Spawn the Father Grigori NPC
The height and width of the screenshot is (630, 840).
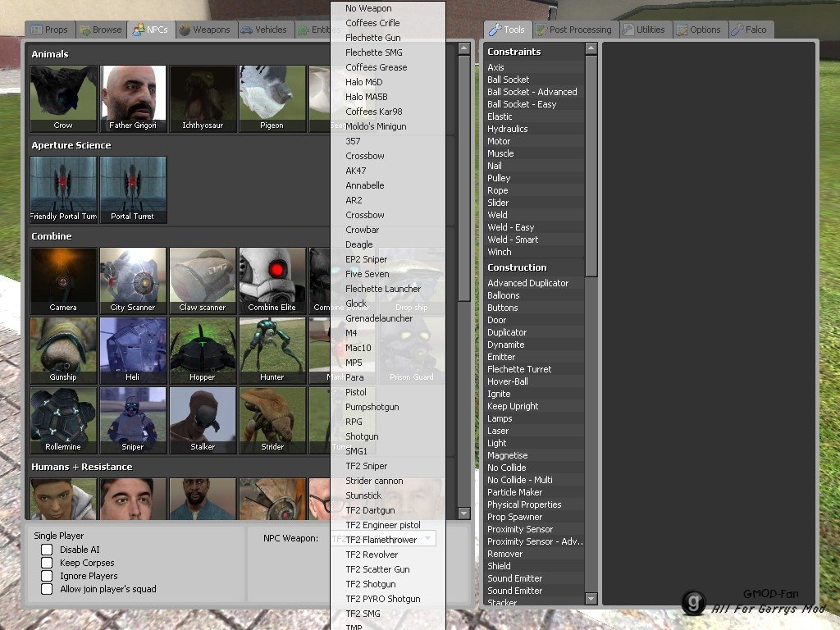point(133,98)
